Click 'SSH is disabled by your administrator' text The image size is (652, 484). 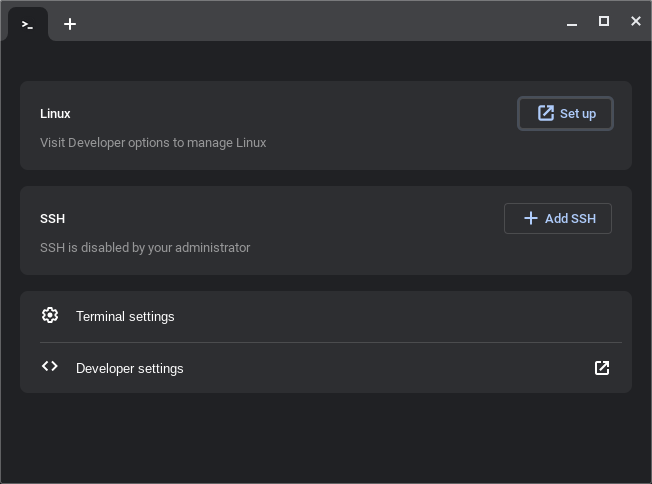coord(145,248)
